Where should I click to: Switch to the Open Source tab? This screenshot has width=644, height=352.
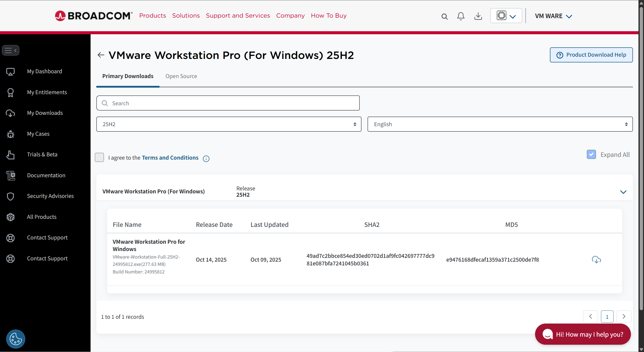coord(181,76)
